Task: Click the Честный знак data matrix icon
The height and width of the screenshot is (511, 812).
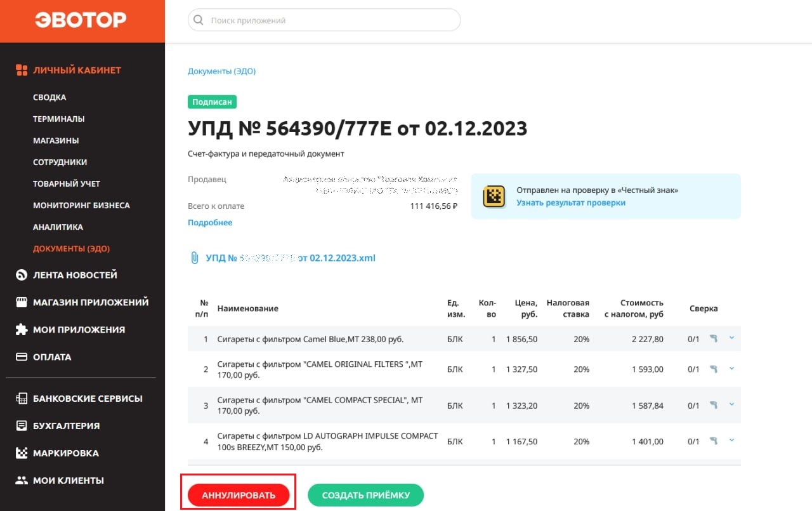Action: point(494,197)
